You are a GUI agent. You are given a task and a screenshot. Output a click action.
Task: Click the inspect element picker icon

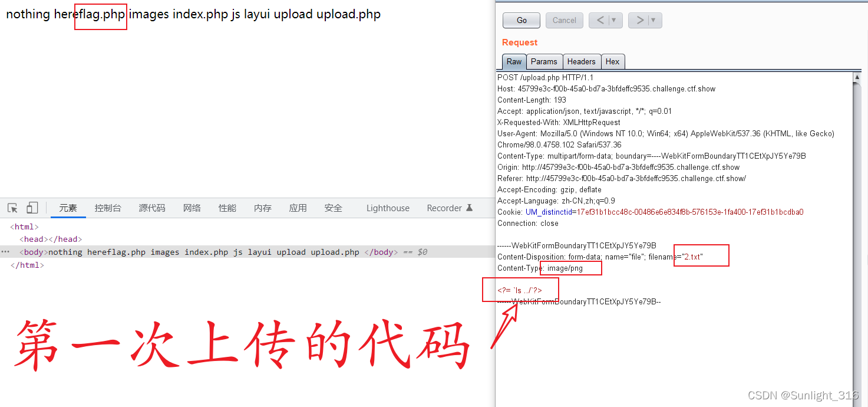click(x=12, y=208)
